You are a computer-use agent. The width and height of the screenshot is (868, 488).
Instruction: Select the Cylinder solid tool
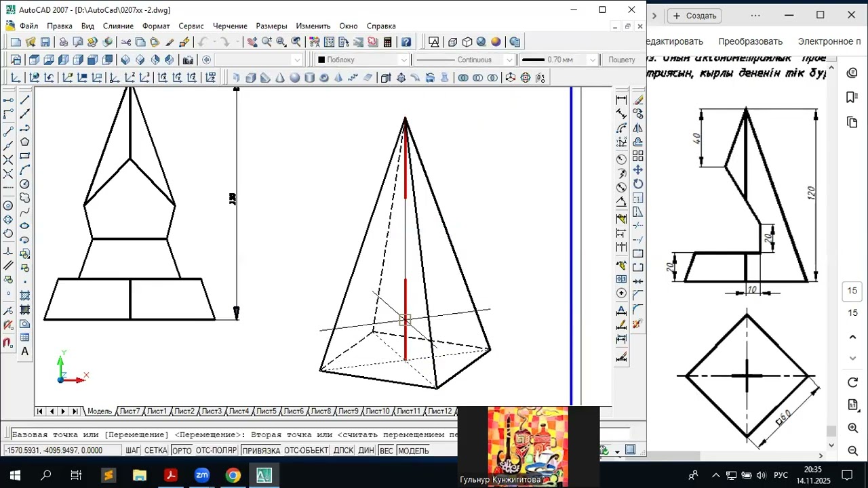click(310, 78)
